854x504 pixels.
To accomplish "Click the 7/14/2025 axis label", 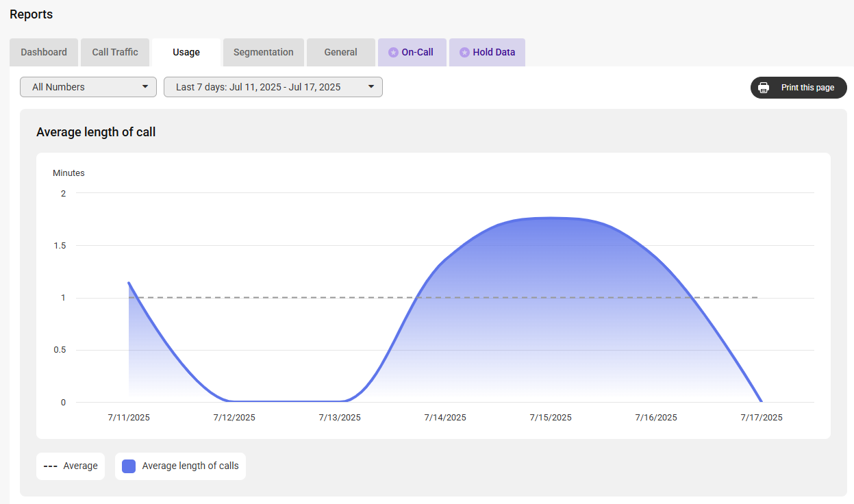I will [x=445, y=417].
